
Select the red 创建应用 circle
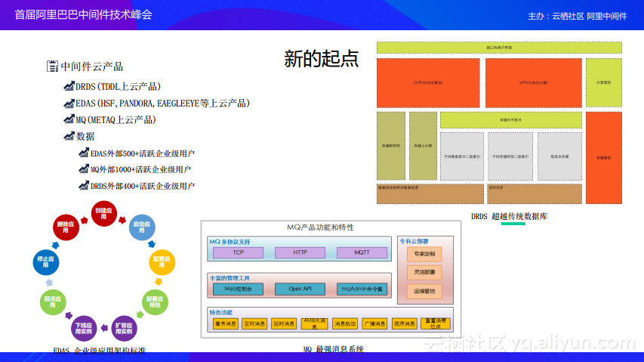tap(104, 214)
